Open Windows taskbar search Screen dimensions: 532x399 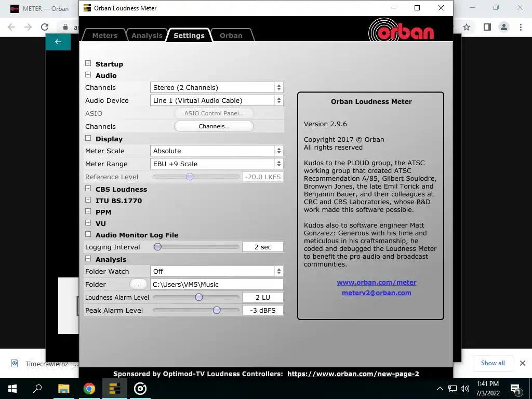coord(37,389)
